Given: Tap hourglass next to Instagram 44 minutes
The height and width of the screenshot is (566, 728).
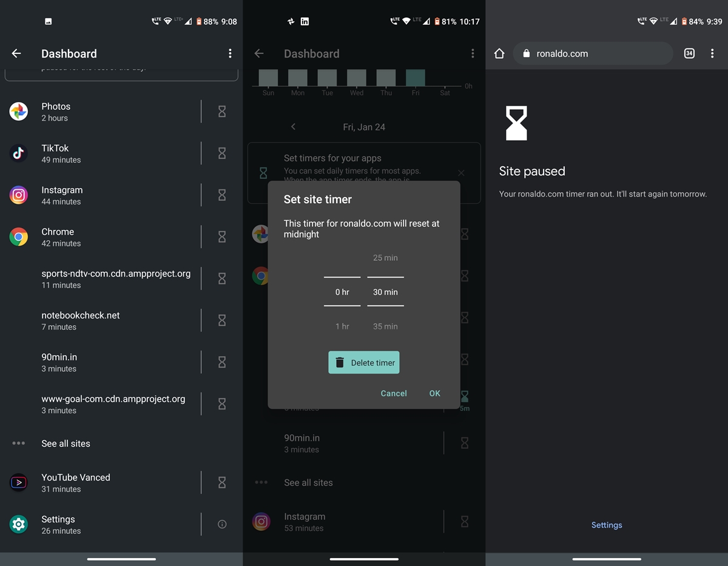Looking at the screenshot, I should (222, 195).
